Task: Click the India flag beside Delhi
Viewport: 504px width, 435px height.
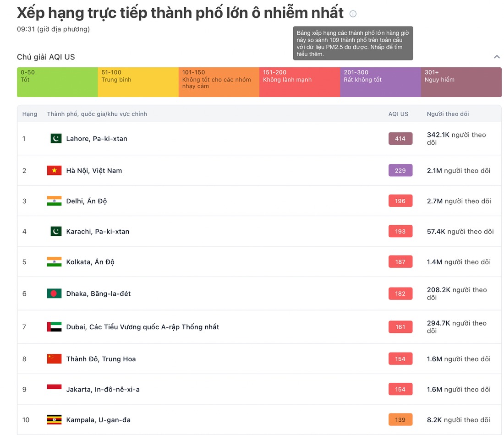Action: point(54,201)
